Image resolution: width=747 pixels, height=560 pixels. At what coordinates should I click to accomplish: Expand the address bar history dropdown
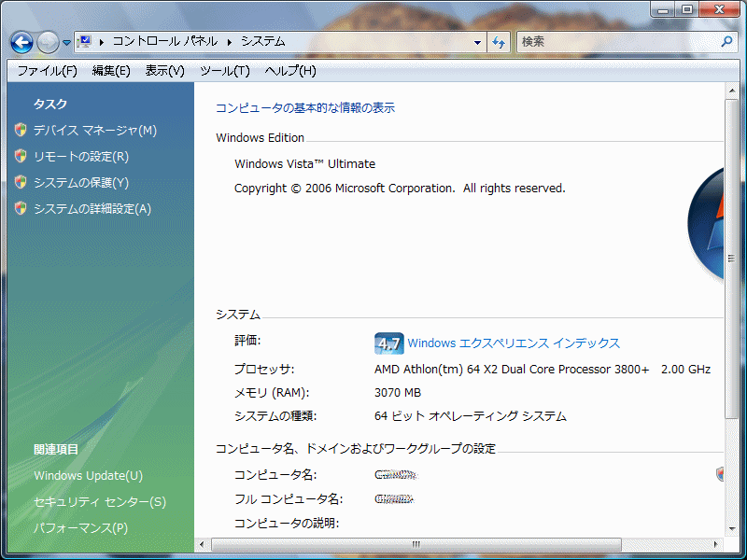pyautogui.click(x=477, y=42)
